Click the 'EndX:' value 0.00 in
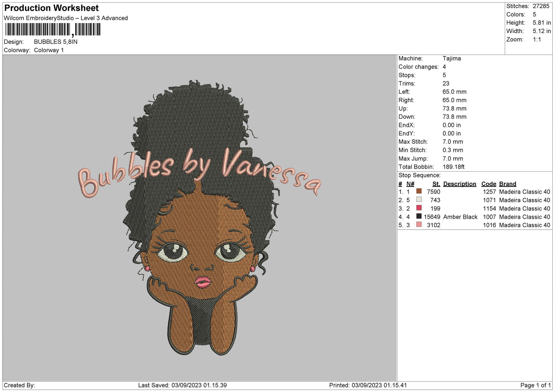This screenshot has width=555, height=392. 452,125
